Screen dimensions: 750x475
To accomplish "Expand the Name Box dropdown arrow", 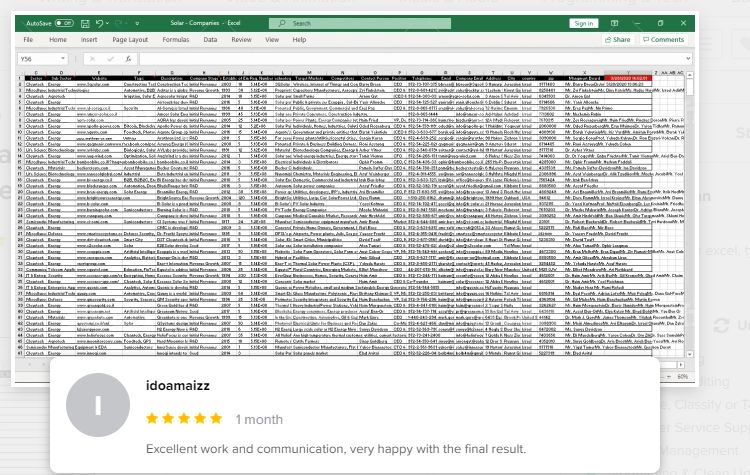I will pyautogui.click(x=63, y=59).
